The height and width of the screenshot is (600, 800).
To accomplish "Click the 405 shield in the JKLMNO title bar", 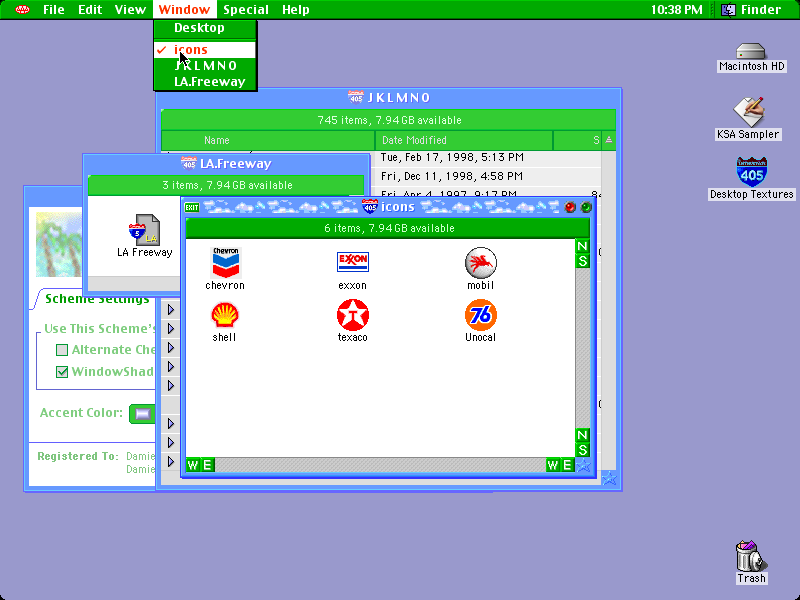I will tap(356, 97).
